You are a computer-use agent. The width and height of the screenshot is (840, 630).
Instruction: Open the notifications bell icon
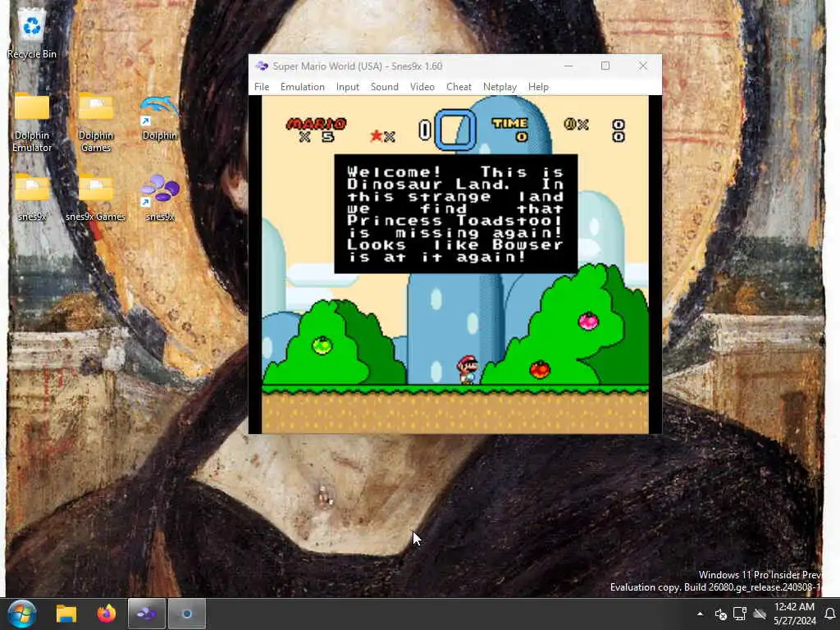point(830,614)
